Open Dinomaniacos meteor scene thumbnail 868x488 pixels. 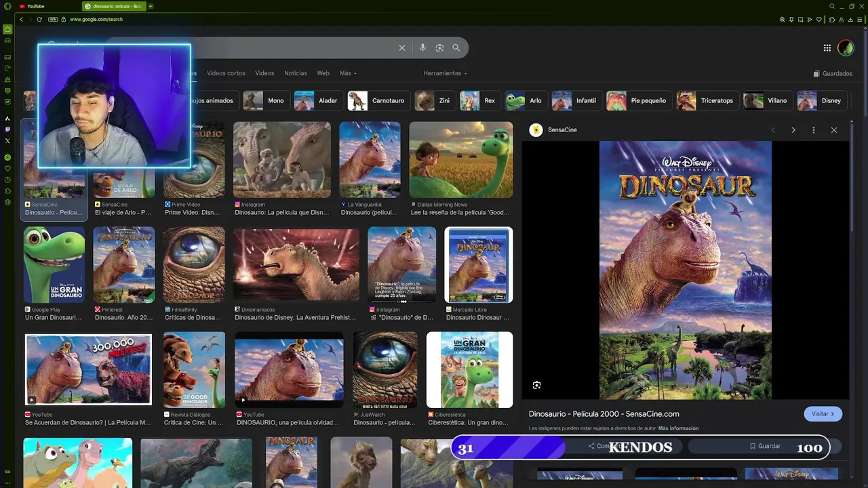point(296,265)
